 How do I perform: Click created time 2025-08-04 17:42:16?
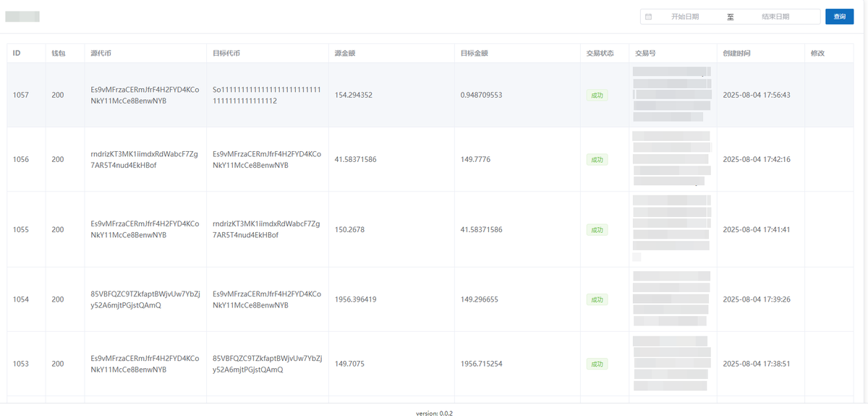point(757,159)
